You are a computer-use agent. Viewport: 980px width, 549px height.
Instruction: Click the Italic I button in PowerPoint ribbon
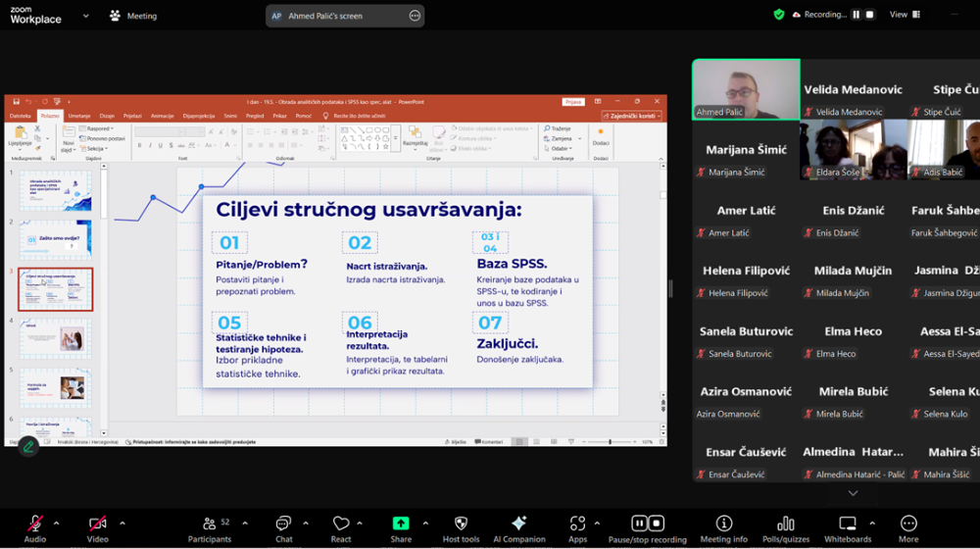(150, 145)
